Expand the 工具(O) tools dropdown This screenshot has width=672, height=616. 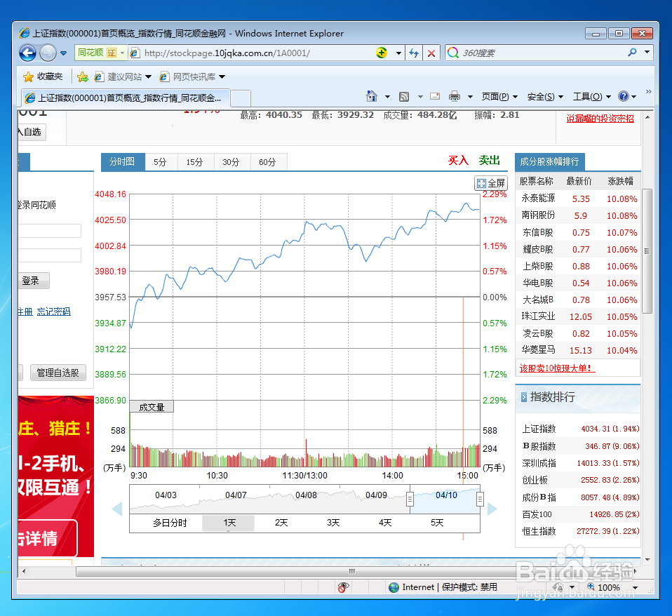[x=589, y=97]
